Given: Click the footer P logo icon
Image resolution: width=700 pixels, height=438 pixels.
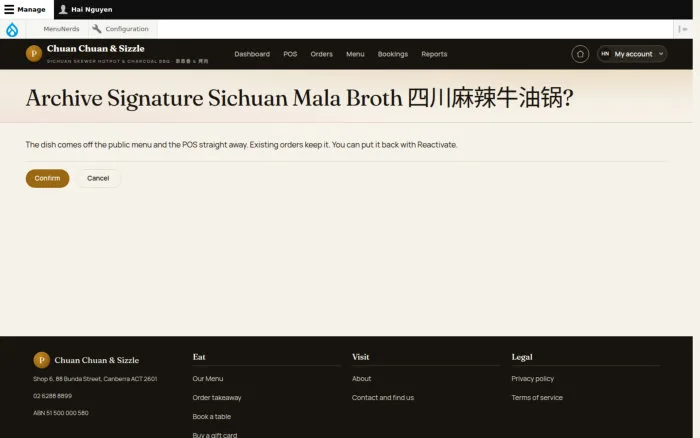Looking at the screenshot, I should pyautogui.click(x=42, y=360).
